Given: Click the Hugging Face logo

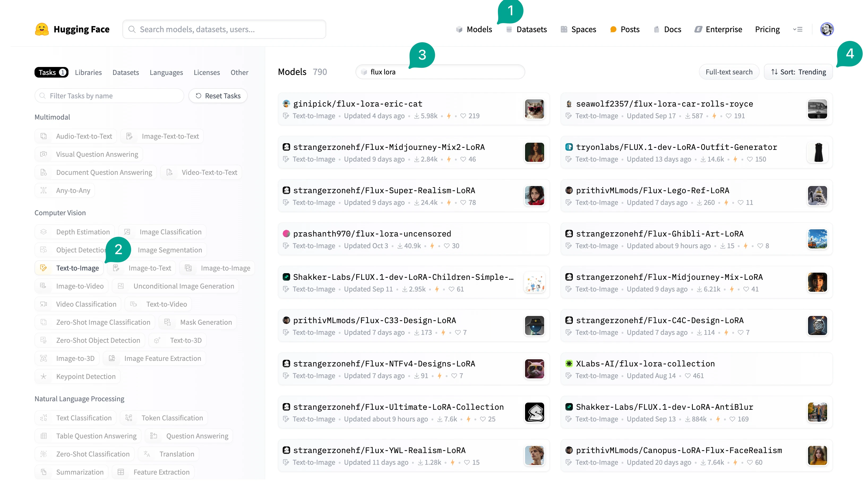Looking at the screenshot, I should coord(72,29).
